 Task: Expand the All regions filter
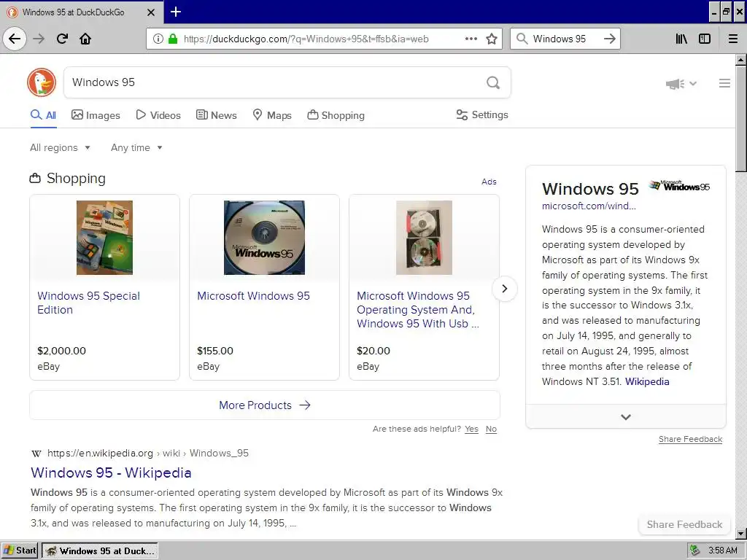click(60, 147)
